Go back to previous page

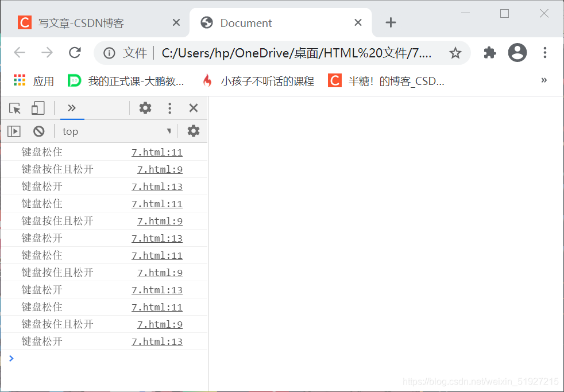pos(20,53)
